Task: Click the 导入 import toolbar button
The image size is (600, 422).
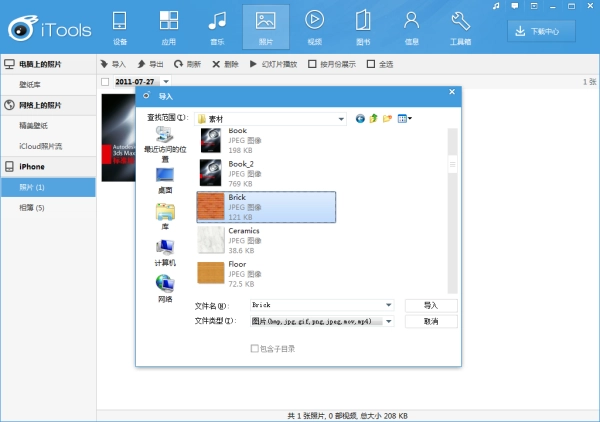Action: tap(113, 64)
